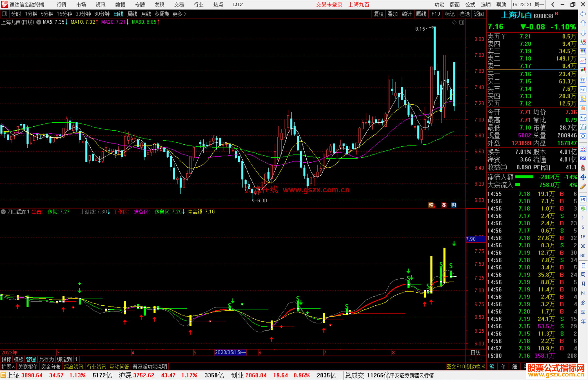Click the 财 badge at chart bottom

[454, 205]
